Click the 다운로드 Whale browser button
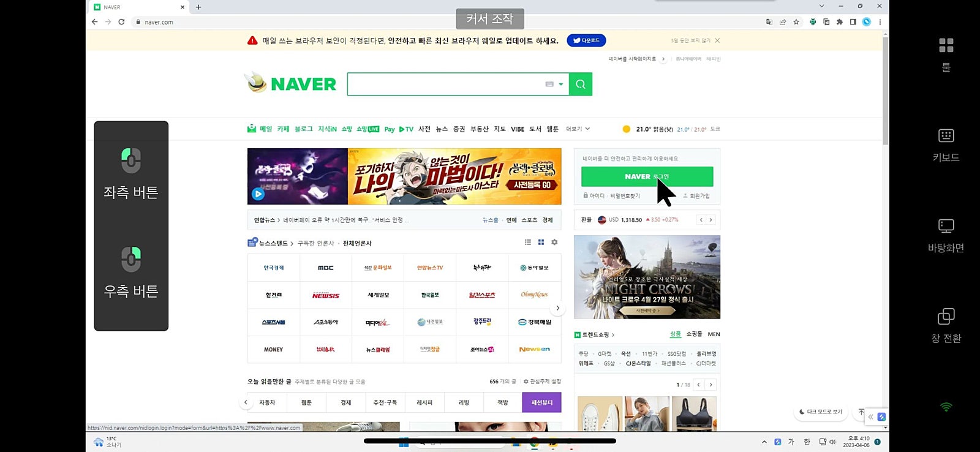 coord(587,40)
